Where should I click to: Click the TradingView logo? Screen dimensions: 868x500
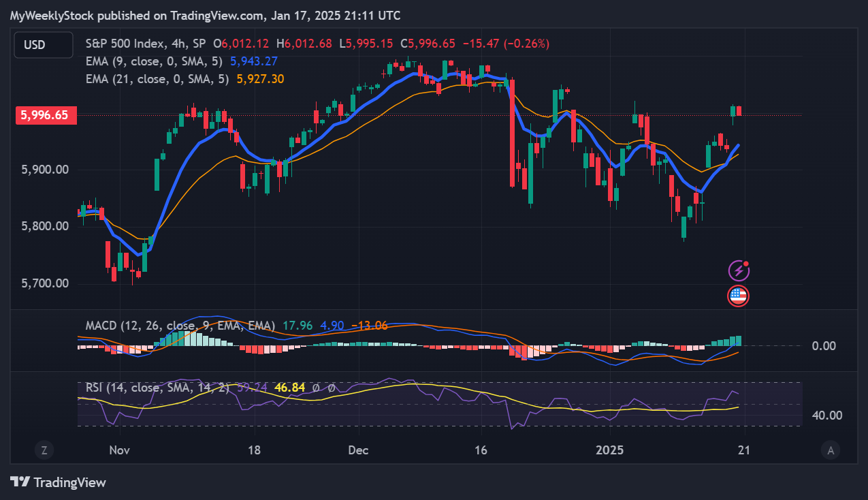point(59,482)
